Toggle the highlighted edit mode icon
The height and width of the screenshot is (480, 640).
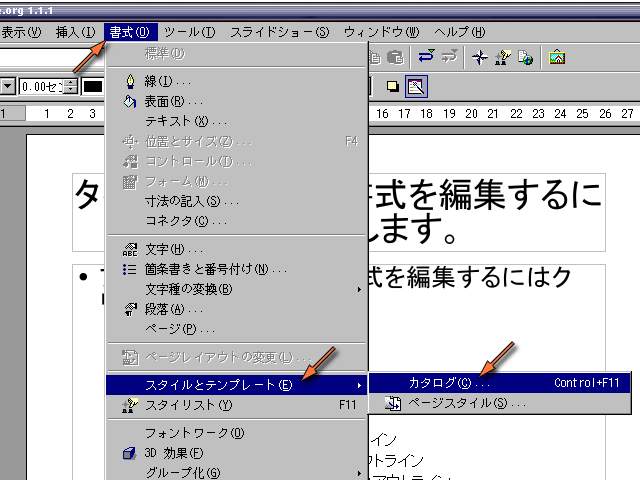[x=416, y=87]
